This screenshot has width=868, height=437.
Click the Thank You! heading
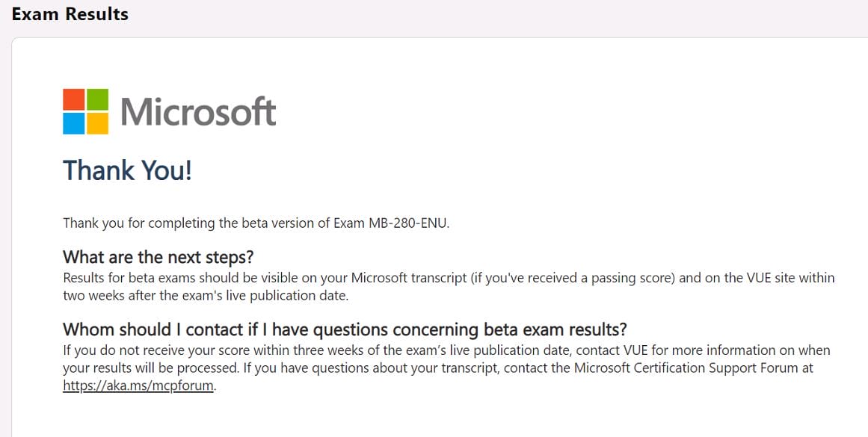click(x=127, y=170)
